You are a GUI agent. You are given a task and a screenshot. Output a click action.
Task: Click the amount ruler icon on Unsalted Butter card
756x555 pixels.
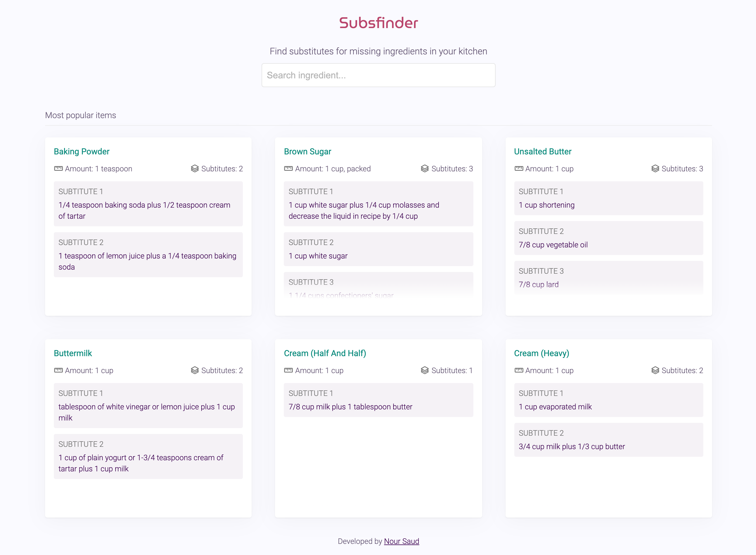(518, 169)
